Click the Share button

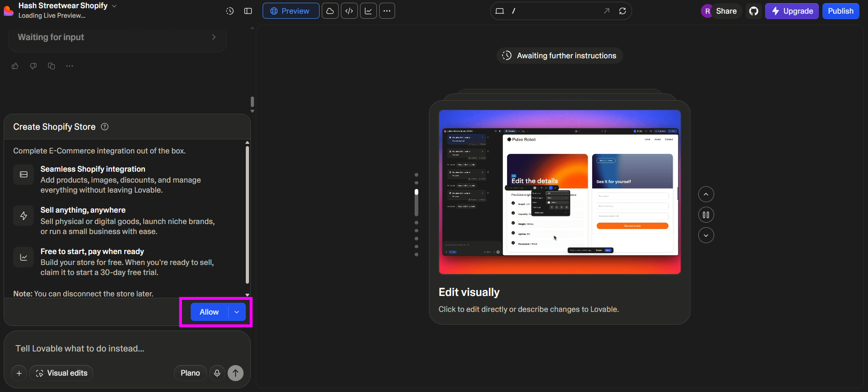pyautogui.click(x=726, y=11)
